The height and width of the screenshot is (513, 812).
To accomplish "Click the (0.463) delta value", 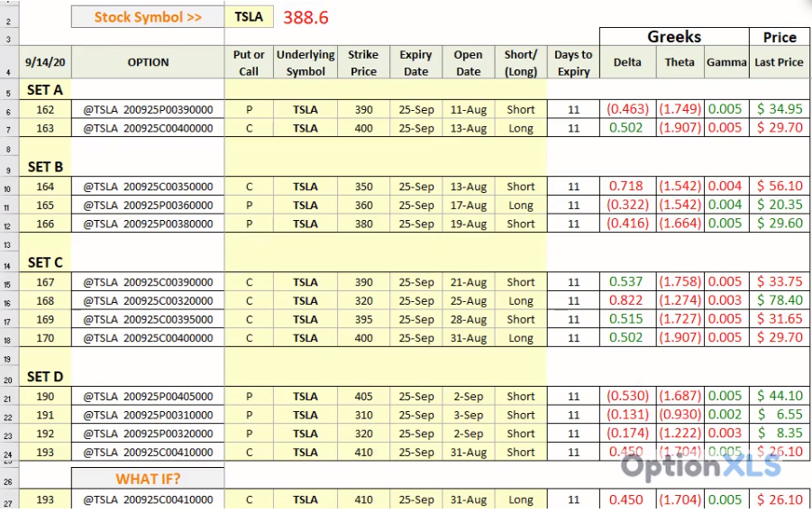I will point(627,109).
